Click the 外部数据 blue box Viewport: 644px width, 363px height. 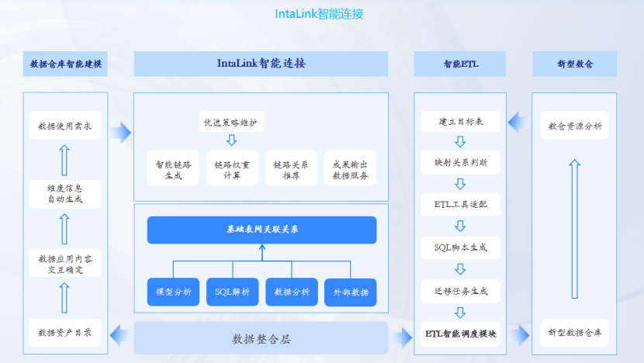[x=351, y=292]
